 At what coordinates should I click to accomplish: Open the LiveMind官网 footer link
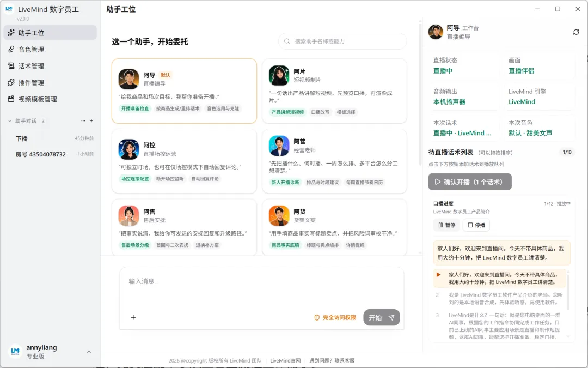pyautogui.click(x=285, y=360)
